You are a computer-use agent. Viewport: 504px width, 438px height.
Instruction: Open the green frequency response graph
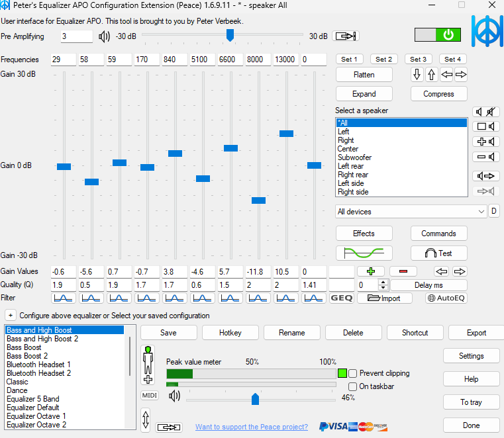coord(364,253)
